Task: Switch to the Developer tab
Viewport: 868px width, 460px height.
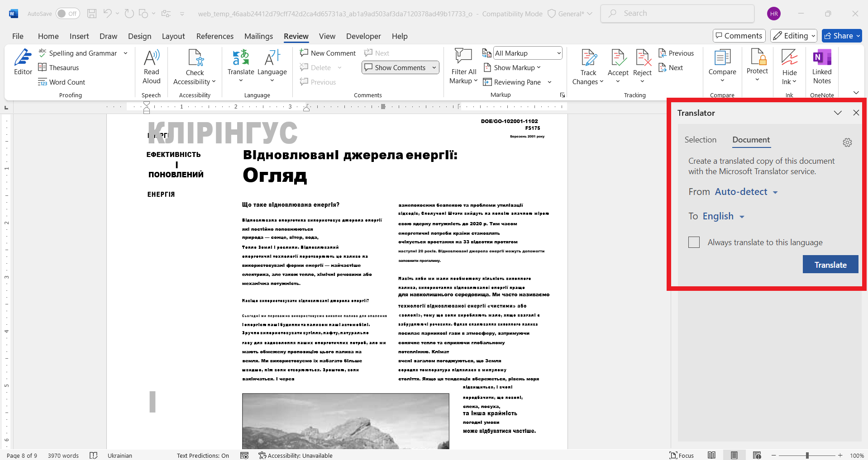Action: pos(363,36)
